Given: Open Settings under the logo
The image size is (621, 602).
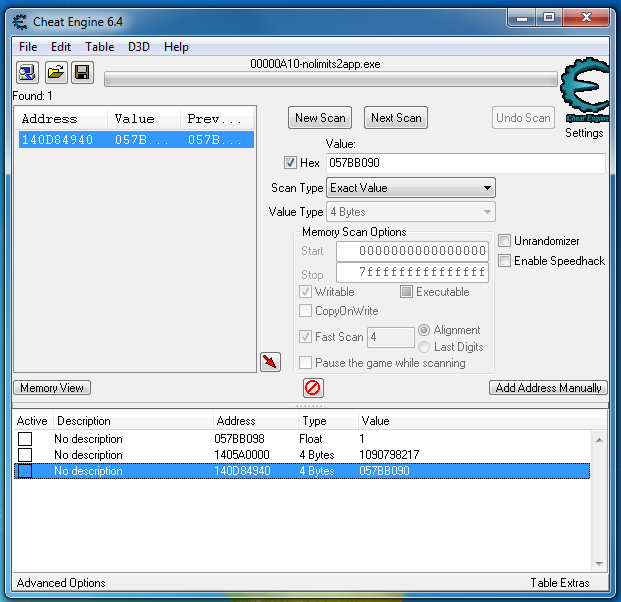Looking at the screenshot, I should (x=584, y=133).
